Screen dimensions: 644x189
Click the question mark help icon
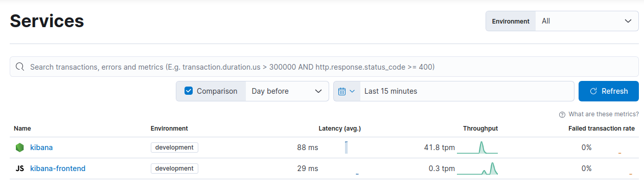562,114
